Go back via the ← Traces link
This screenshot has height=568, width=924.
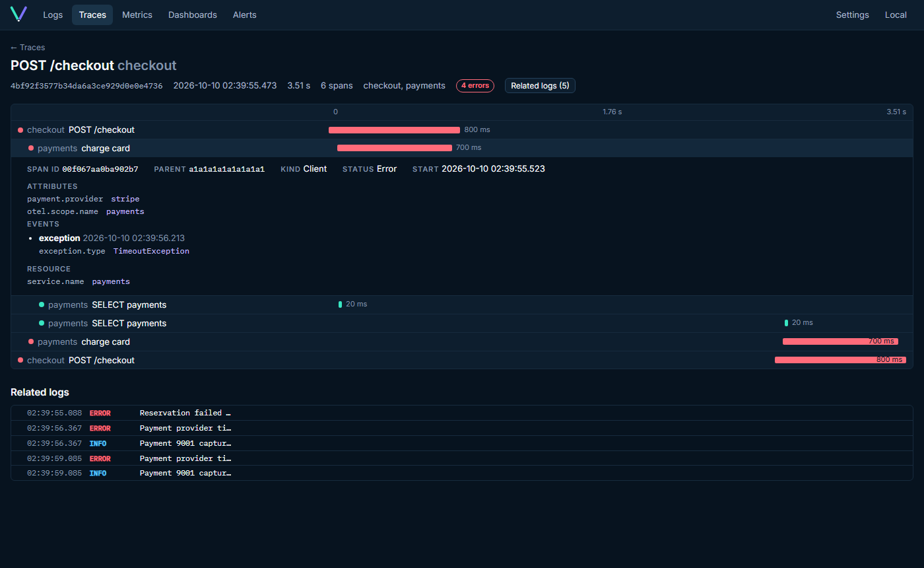28,48
